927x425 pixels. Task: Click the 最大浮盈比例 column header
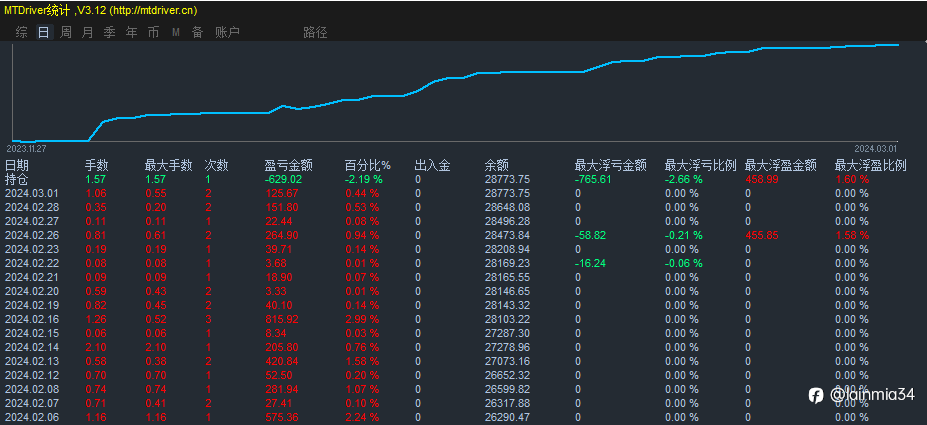(x=870, y=166)
